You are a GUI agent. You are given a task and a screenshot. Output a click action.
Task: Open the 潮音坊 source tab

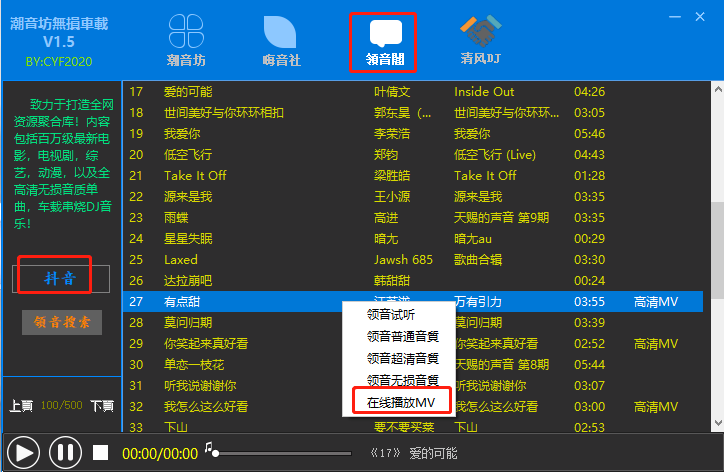pyautogui.click(x=186, y=41)
